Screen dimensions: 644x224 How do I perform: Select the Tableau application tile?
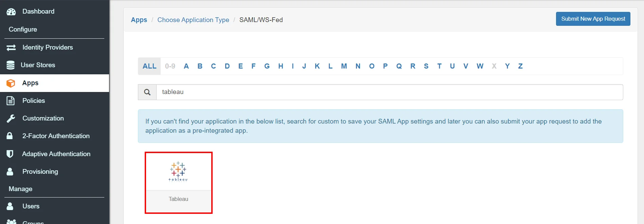pyautogui.click(x=178, y=182)
